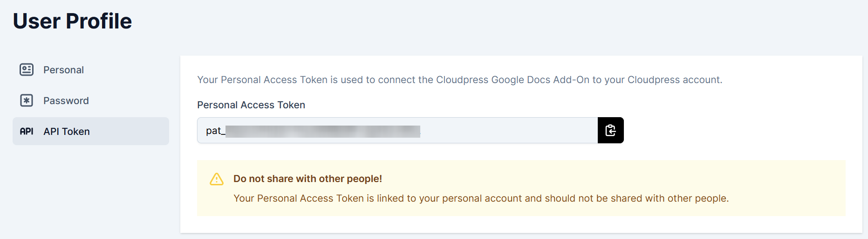Click 'Do not share with other people!' heading

click(308, 179)
